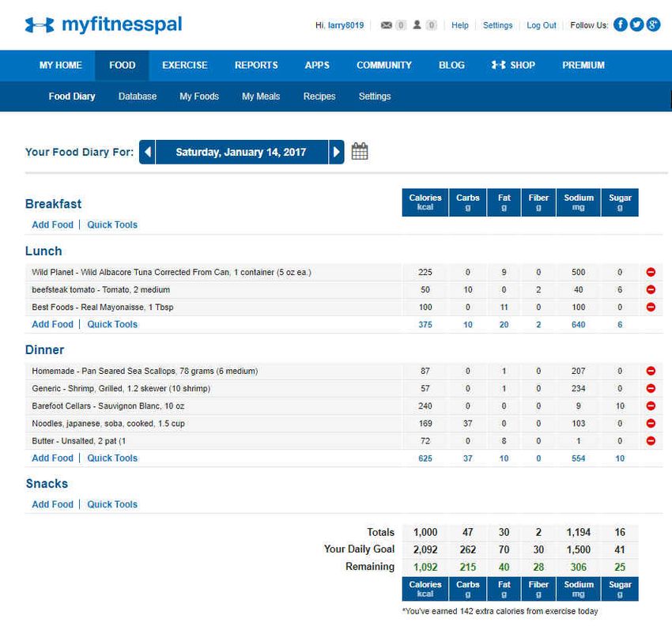
Task: Delete Sauvignon Blanc entry
Action: coord(651,406)
